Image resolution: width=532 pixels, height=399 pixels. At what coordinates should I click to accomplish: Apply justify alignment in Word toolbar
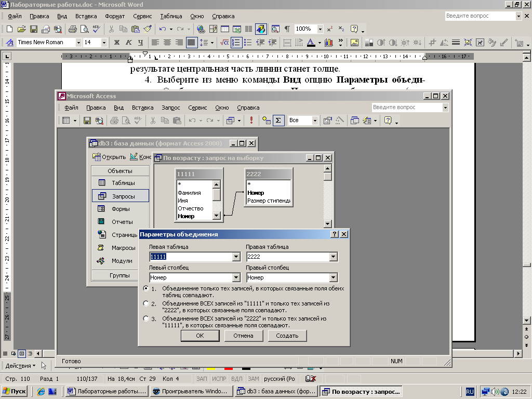(x=191, y=43)
